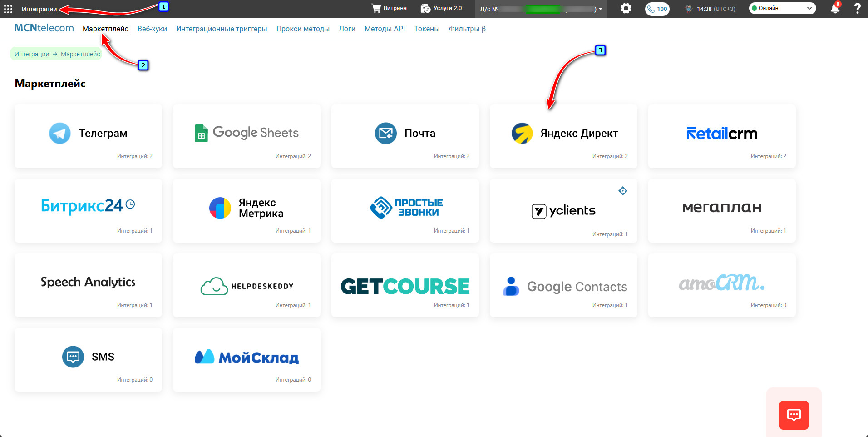Click the Яндекс Директ round logo
The width and height of the screenshot is (868, 437).
pyautogui.click(x=522, y=133)
